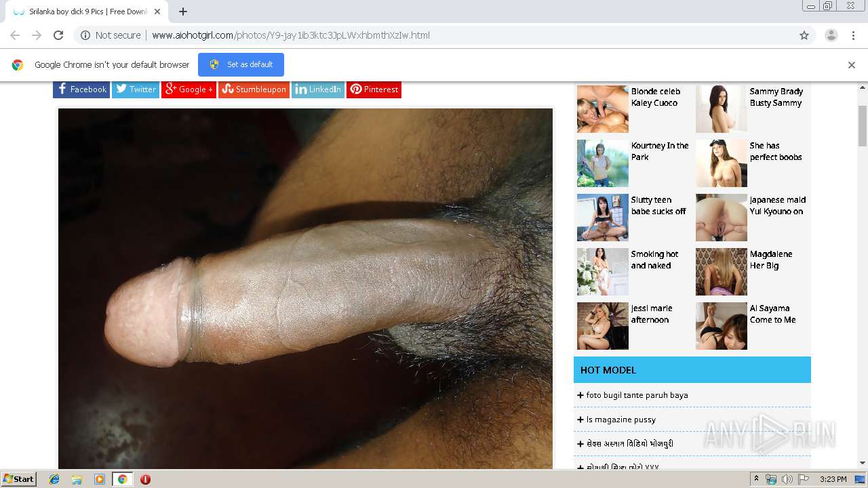The height and width of the screenshot is (488, 868).
Task: Share the page via the Stumbleupon button
Action: pyautogui.click(x=254, y=89)
